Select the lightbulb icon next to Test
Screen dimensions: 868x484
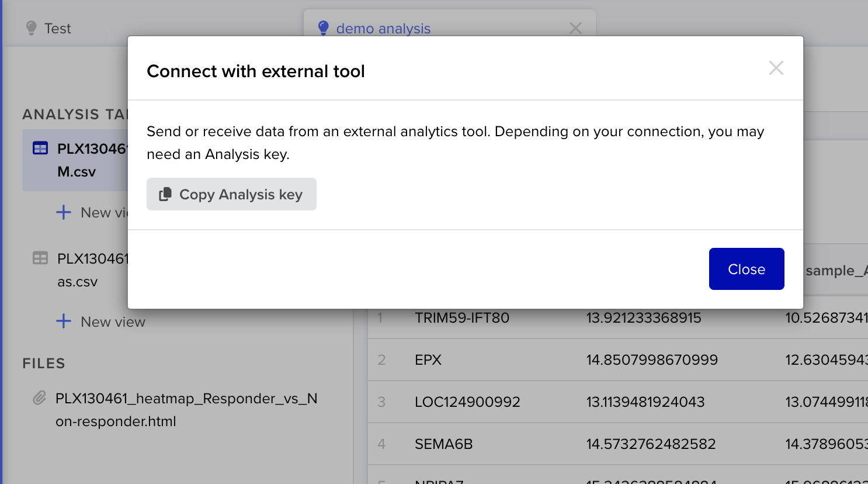tap(32, 28)
